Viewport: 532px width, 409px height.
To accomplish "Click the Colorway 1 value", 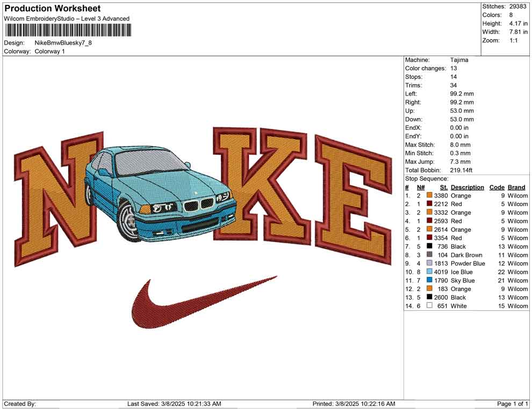I will 49,52.
